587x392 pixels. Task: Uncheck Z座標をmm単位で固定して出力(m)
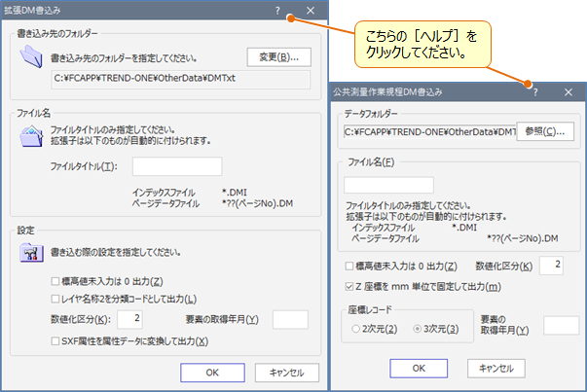click(x=349, y=287)
